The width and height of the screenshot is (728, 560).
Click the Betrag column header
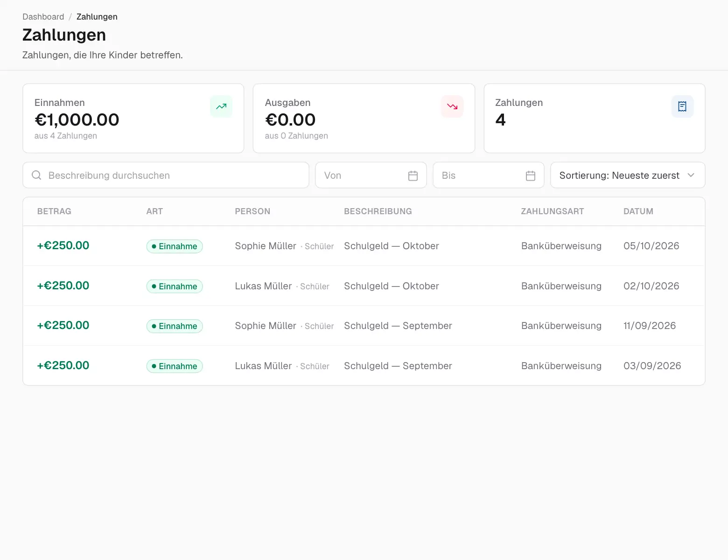[x=54, y=211]
